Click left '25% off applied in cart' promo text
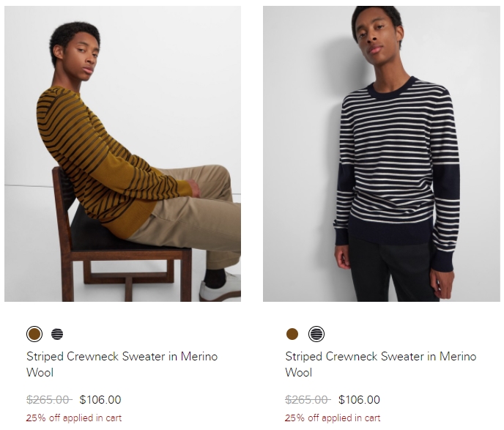This screenshot has width=504, height=430. point(74,418)
